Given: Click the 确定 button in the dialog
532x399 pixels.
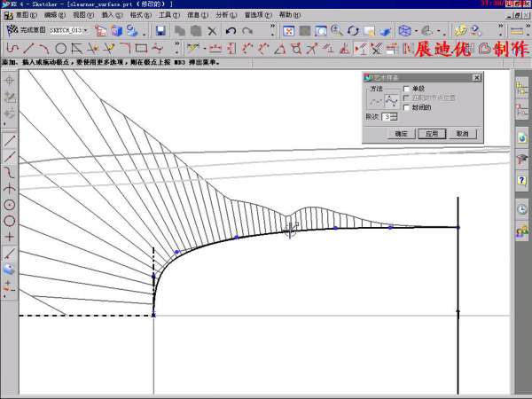Looking at the screenshot, I should point(400,133).
